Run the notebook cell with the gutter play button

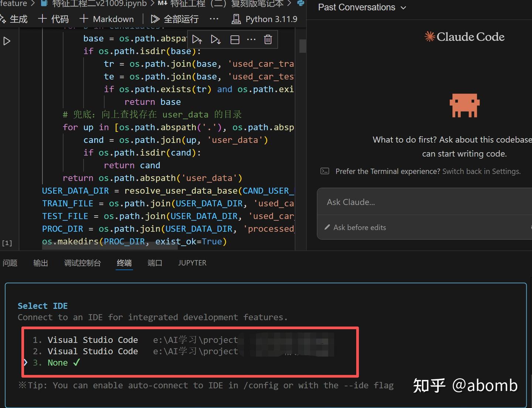(7, 41)
